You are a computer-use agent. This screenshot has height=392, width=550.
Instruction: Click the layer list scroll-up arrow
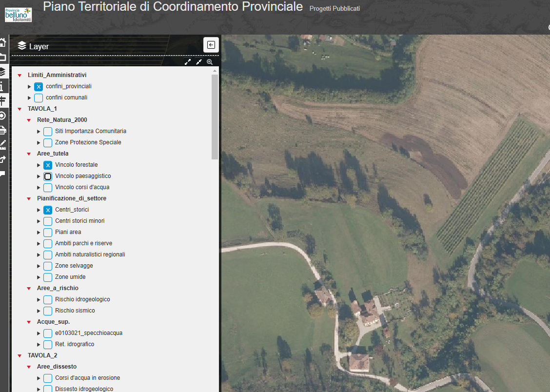215,71
